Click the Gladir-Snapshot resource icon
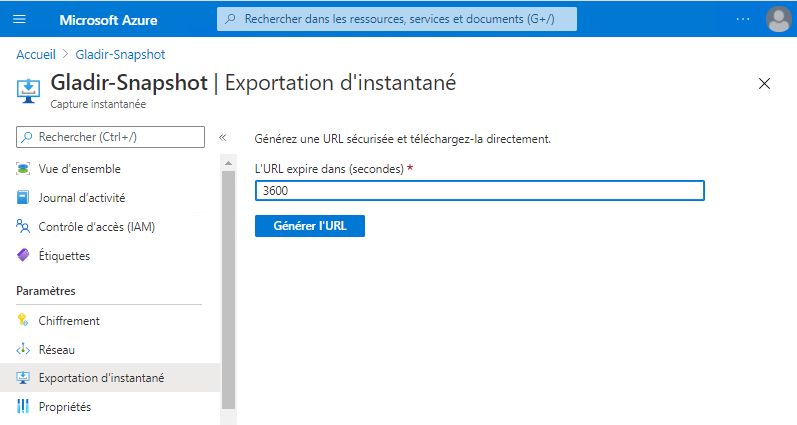Viewport: 797px width, 425px height. point(28,88)
